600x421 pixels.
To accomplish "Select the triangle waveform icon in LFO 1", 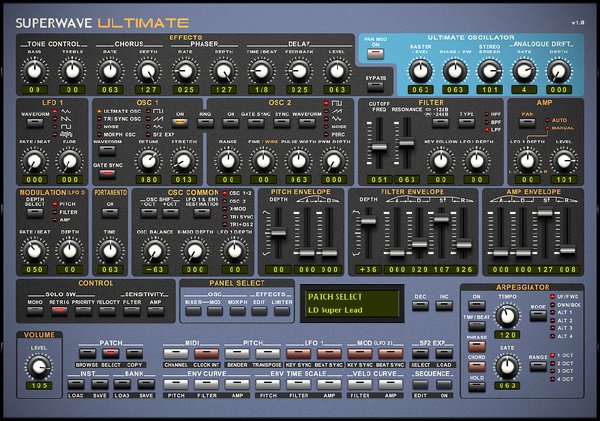I will click(67, 111).
